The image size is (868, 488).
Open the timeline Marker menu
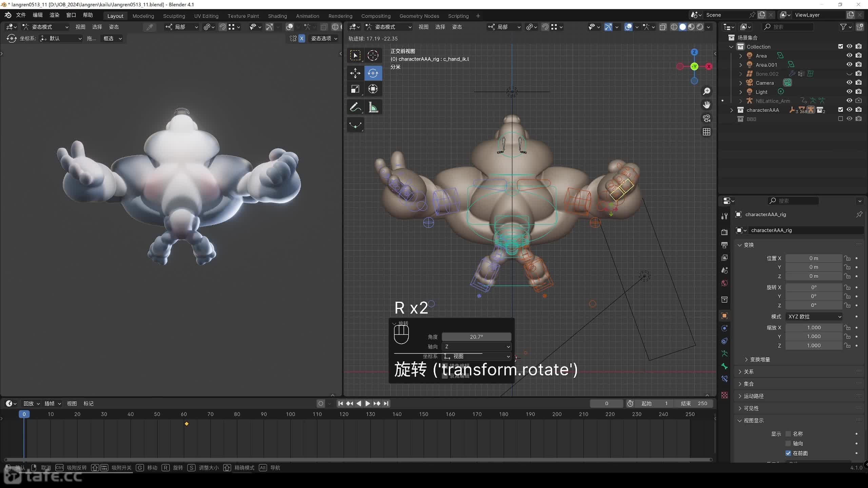[x=88, y=404]
